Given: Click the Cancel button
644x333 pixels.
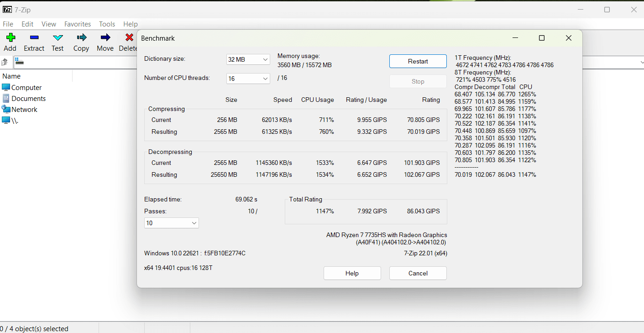Looking at the screenshot, I should [418, 273].
